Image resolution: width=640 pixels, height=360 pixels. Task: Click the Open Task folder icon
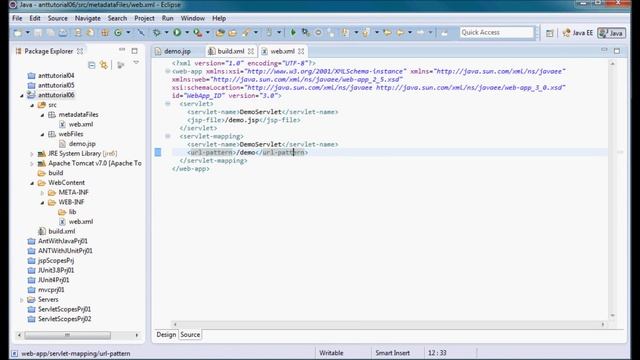(233, 33)
